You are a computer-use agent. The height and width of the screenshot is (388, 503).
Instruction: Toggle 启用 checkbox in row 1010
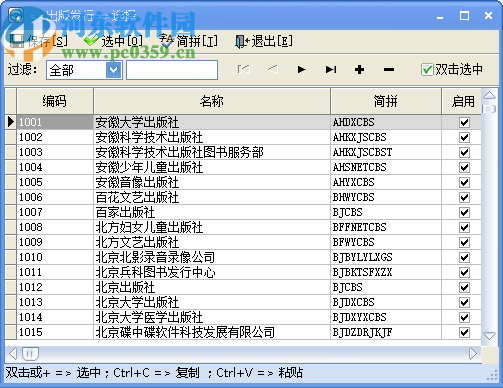[464, 257]
